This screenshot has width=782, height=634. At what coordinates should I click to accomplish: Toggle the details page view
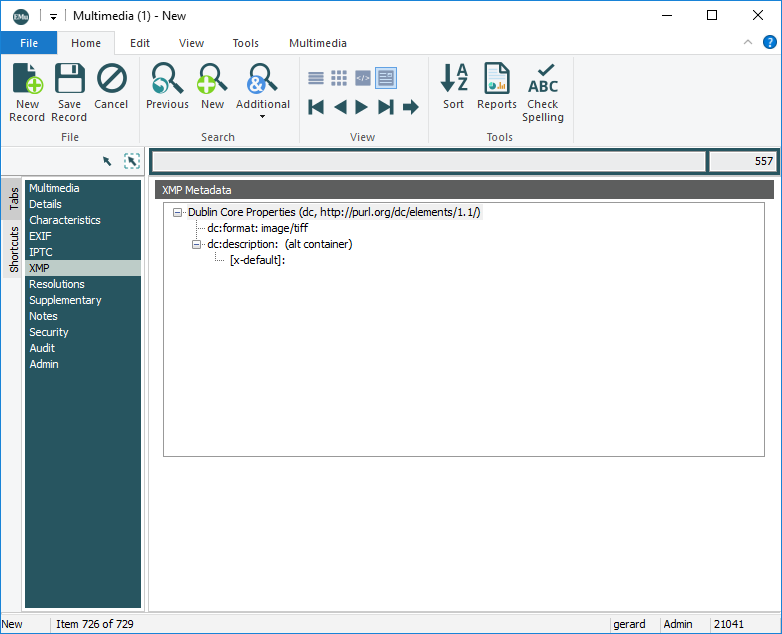386,78
